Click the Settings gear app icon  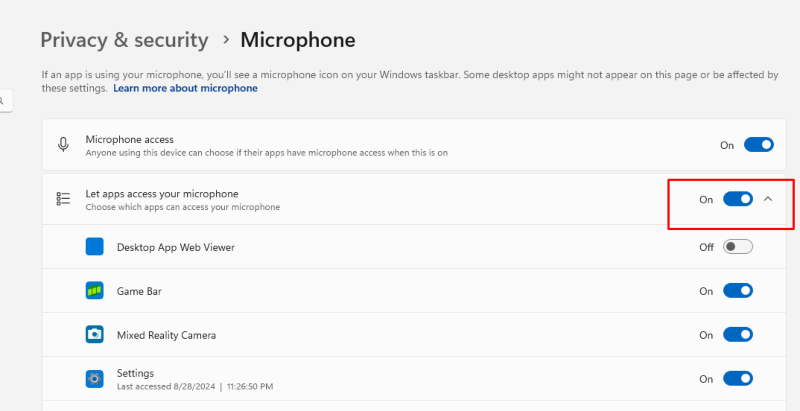click(x=94, y=378)
